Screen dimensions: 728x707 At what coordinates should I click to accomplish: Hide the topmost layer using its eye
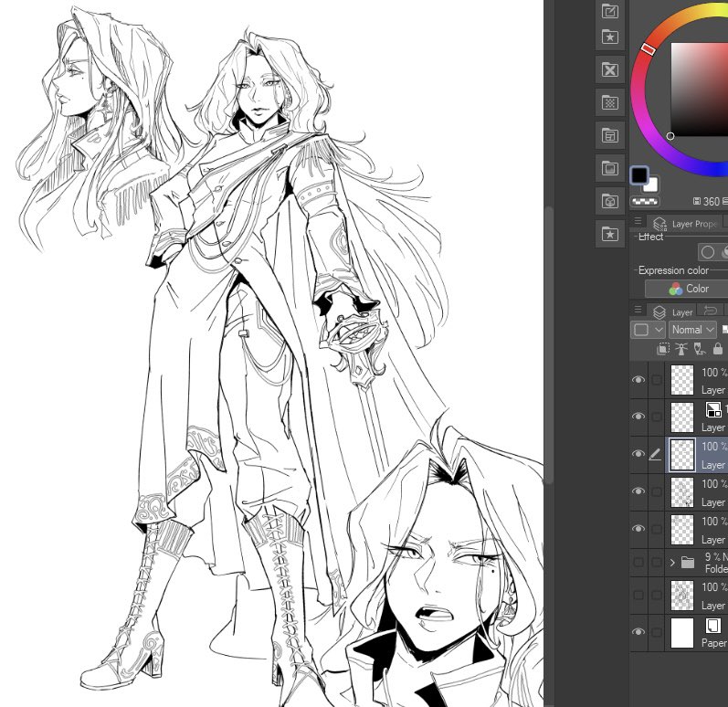[638, 380]
